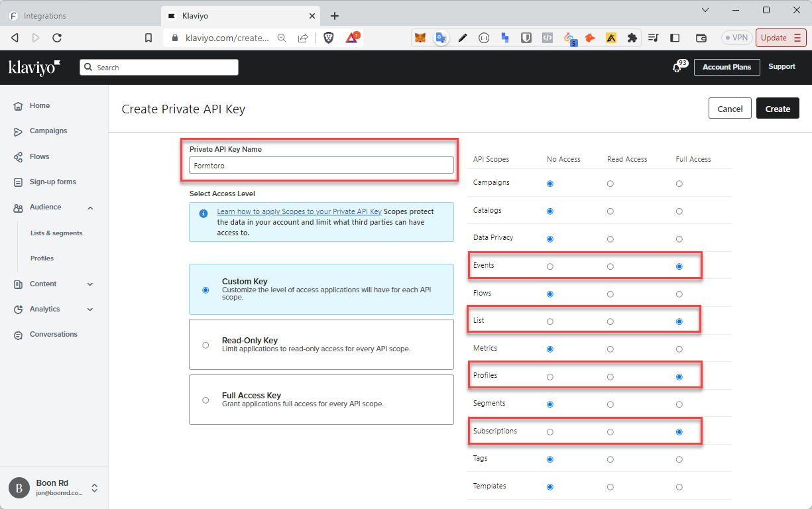The image size is (812, 509).
Task: Select the Full Access Key radio button
Action: [205, 400]
